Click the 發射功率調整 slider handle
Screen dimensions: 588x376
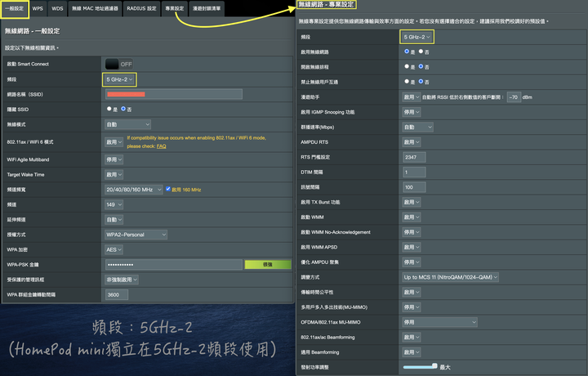(x=434, y=365)
